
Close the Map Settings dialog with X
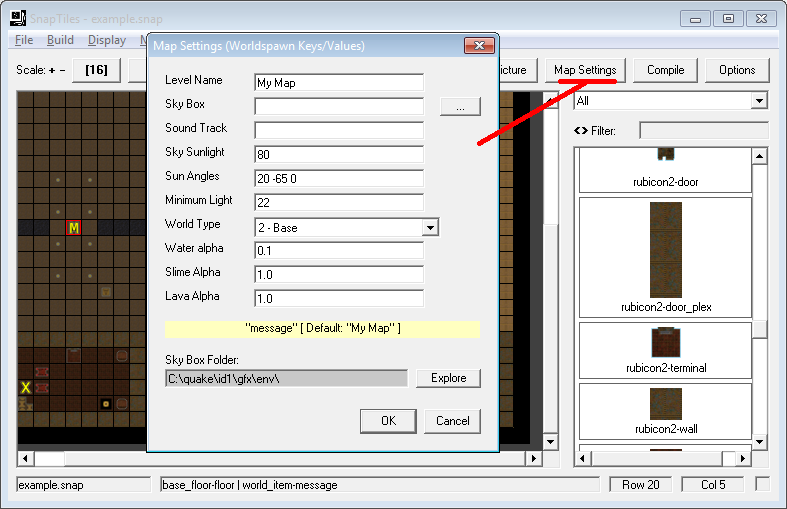click(480, 46)
